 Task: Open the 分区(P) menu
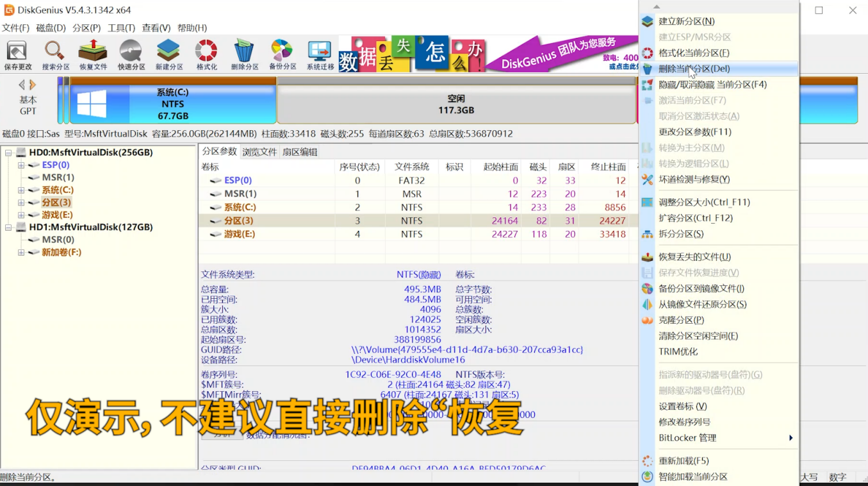[x=86, y=28]
